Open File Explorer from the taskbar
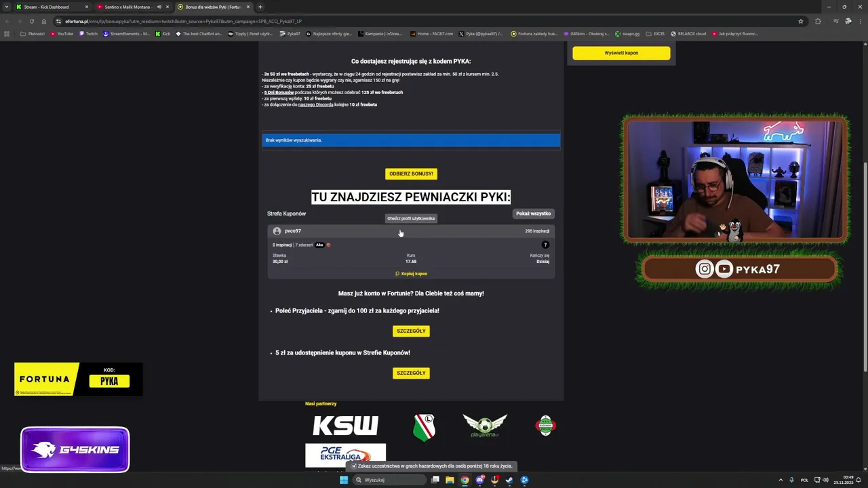The height and width of the screenshot is (488, 868). pyautogui.click(x=450, y=480)
